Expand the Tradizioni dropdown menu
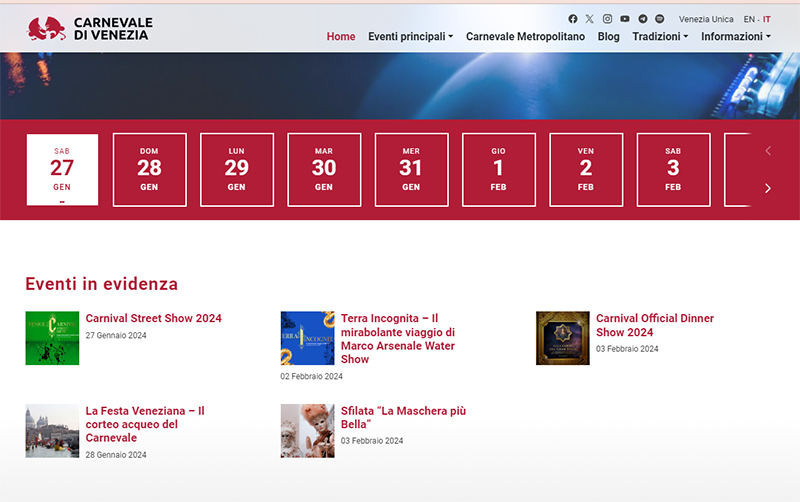Image resolution: width=800 pixels, height=502 pixels. coord(660,37)
